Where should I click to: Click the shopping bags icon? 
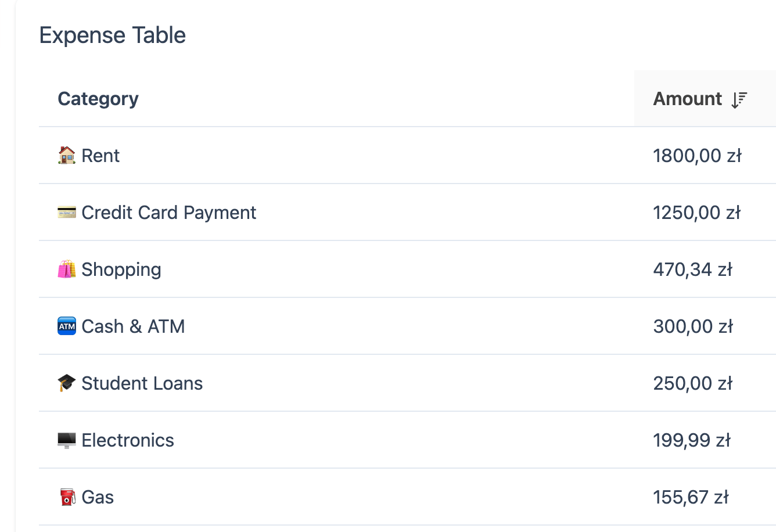(x=67, y=269)
